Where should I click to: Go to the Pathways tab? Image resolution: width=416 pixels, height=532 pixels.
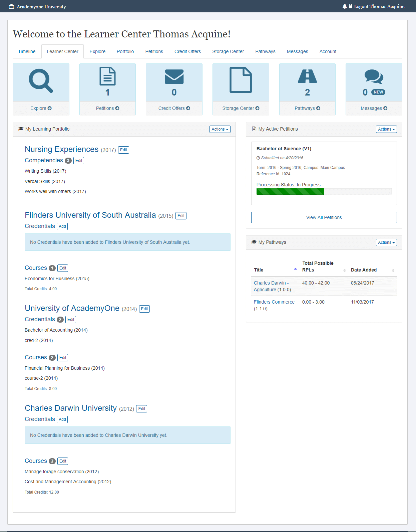point(265,51)
